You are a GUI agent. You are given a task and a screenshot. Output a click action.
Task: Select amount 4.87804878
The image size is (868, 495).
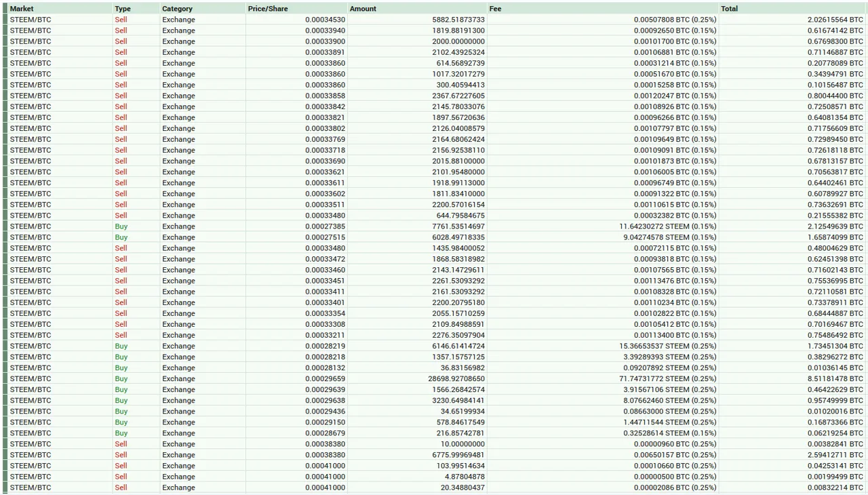pos(465,477)
